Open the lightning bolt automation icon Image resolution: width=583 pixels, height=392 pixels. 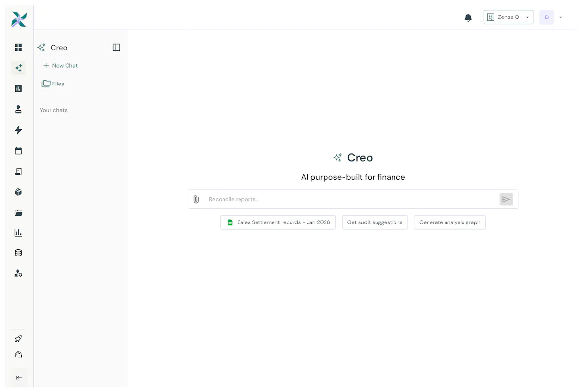[x=18, y=130]
